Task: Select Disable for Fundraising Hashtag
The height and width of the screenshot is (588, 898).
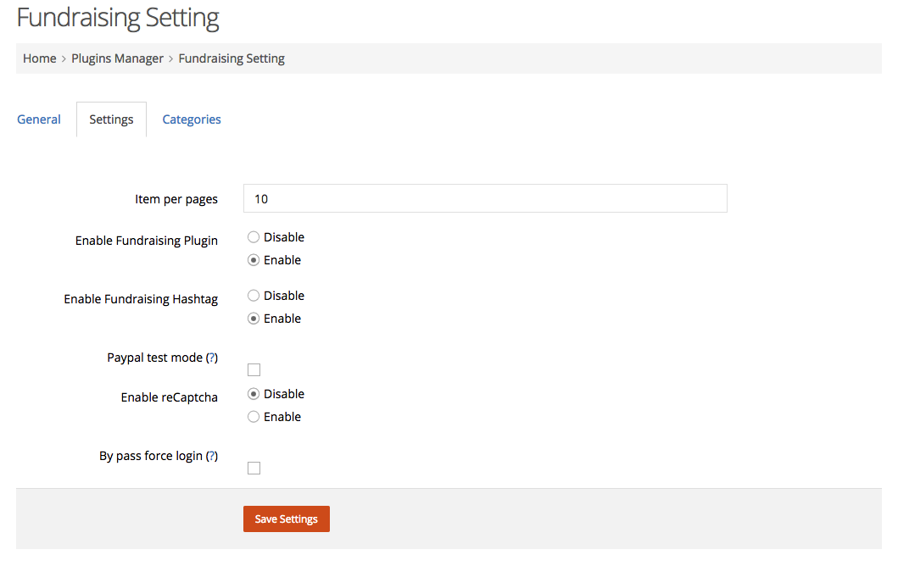Action: (x=254, y=296)
